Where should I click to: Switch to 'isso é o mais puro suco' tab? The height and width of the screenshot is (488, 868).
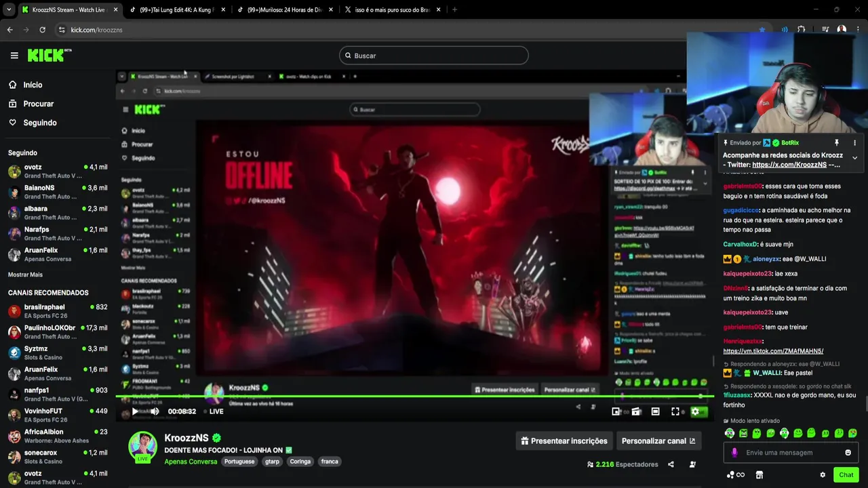(391, 9)
